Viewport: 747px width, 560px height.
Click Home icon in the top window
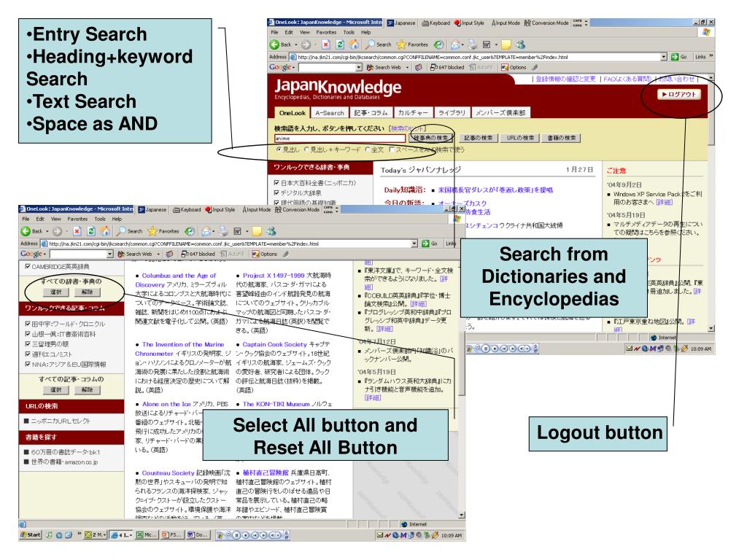[354, 44]
